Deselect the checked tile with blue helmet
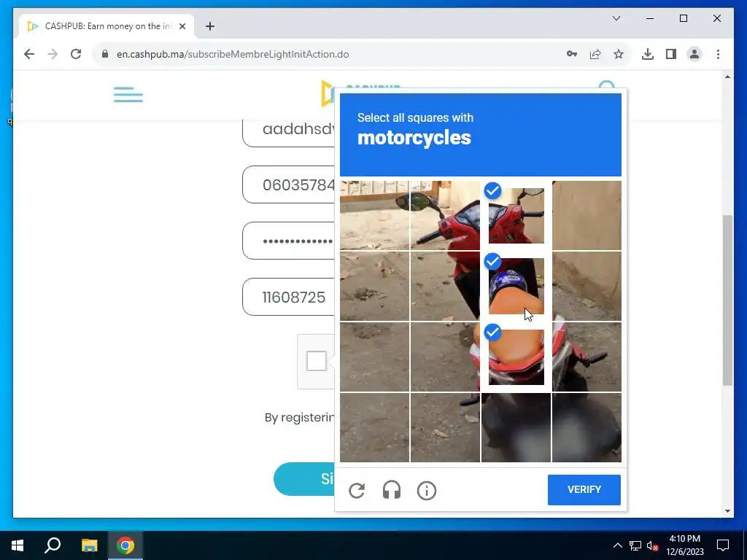The height and width of the screenshot is (560, 747). 516,286
